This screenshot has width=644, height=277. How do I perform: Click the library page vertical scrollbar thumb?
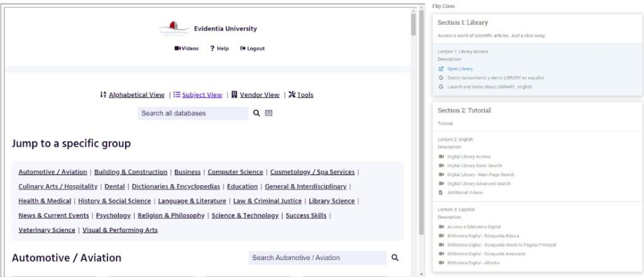(x=413, y=23)
